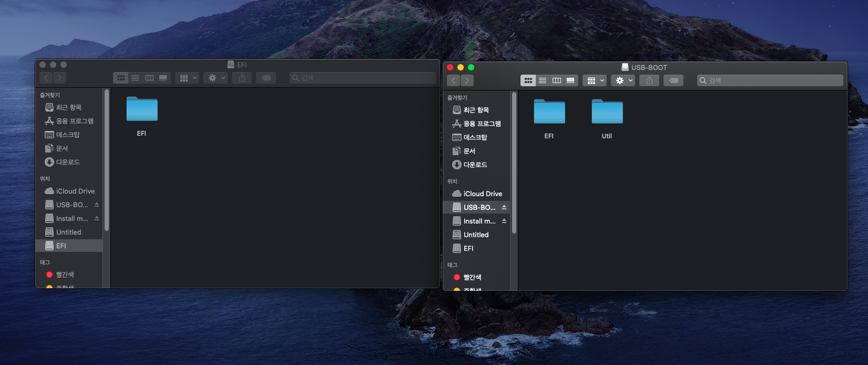Click the search field in EFI window
Image resolution: width=868 pixels, height=365 pixels.
(x=363, y=78)
